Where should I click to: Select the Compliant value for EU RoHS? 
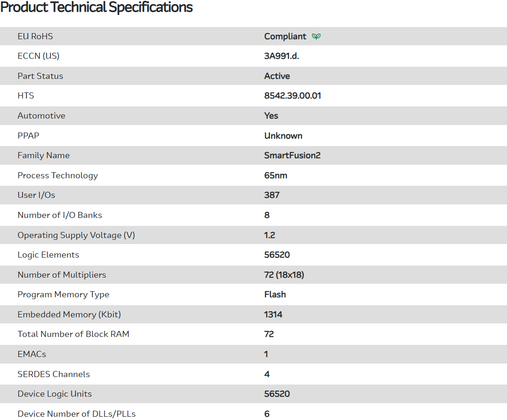285,36
